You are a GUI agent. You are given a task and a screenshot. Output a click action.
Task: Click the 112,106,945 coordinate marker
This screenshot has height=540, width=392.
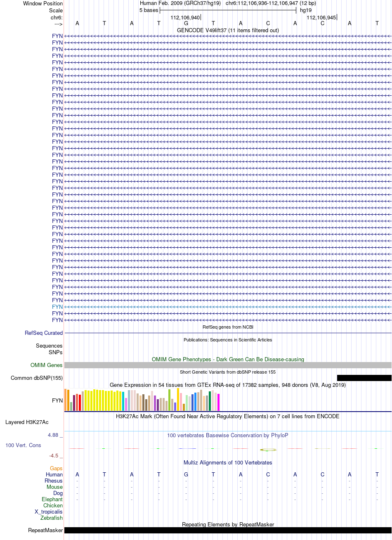(x=321, y=17)
